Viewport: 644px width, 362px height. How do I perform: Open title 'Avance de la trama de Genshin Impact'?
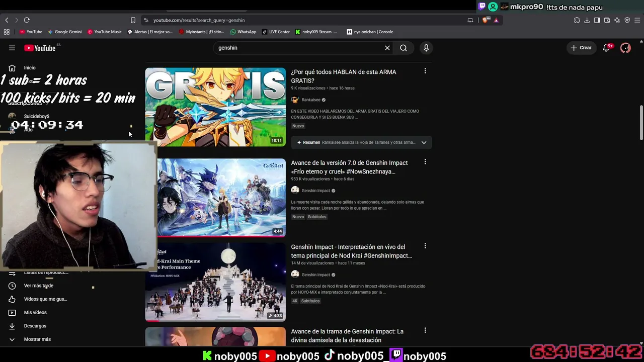pyautogui.click(x=347, y=336)
